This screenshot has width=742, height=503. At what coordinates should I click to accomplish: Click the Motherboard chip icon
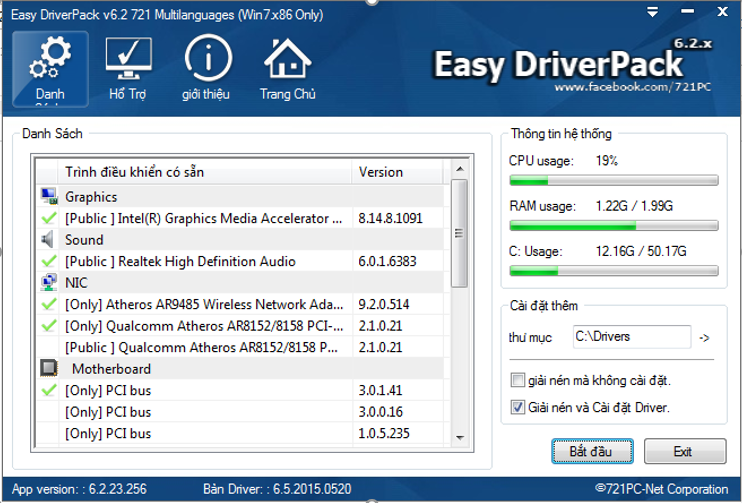tap(49, 368)
